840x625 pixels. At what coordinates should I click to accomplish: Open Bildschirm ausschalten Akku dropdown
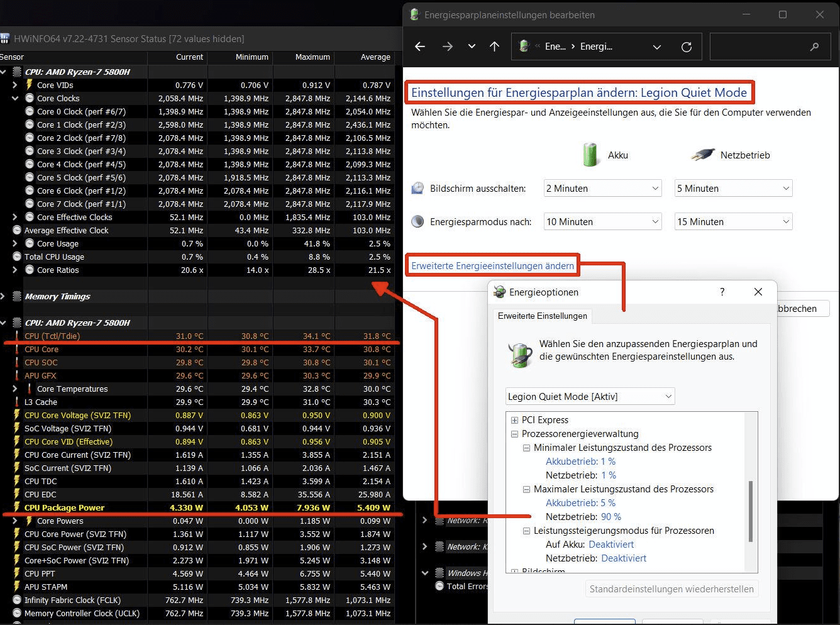pos(602,189)
